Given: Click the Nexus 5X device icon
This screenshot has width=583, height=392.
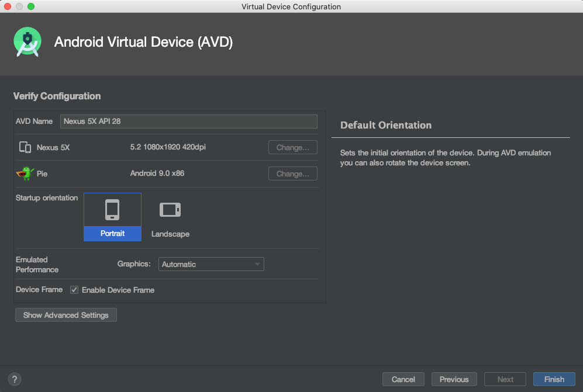Looking at the screenshot, I should coord(25,147).
